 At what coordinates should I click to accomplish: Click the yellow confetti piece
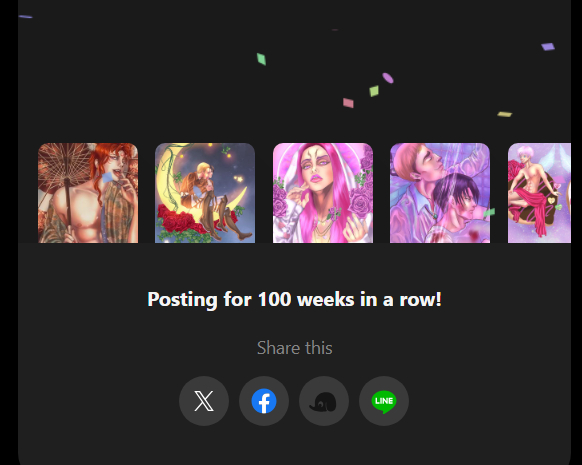coord(504,114)
